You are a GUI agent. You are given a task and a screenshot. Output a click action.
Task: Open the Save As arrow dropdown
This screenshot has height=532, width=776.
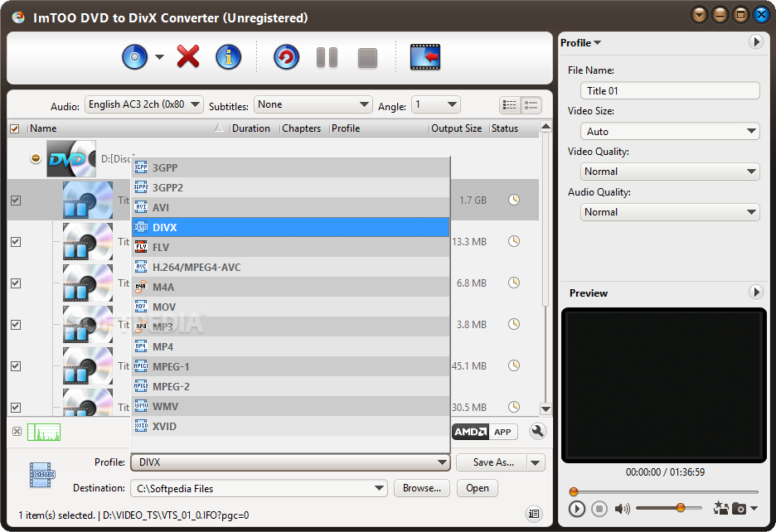pos(536,462)
